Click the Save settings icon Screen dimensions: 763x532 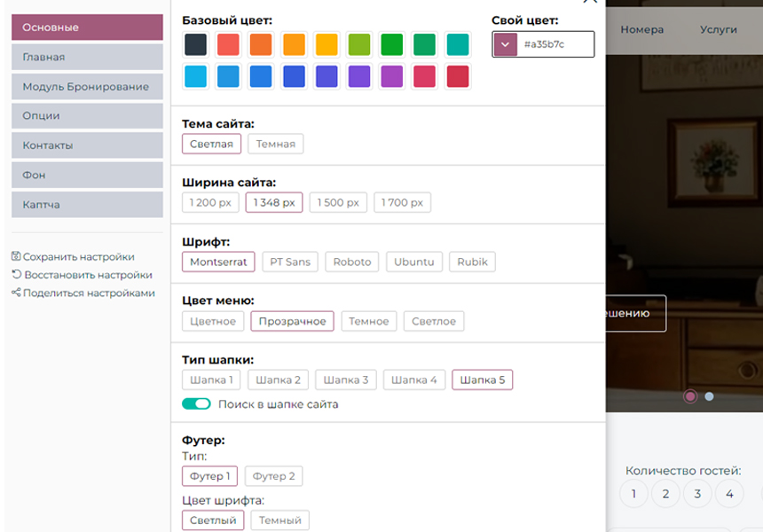16,256
